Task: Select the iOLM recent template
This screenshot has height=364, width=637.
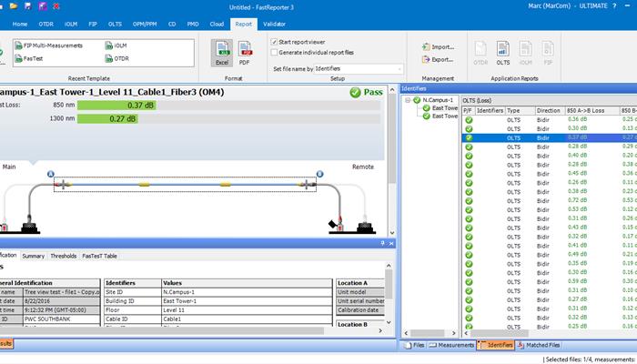Action: pos(116,45)
